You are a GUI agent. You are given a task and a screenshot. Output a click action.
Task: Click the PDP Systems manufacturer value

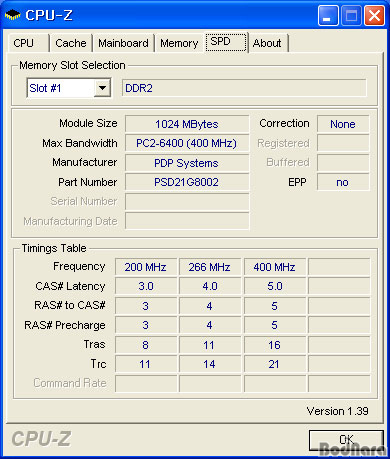tap(187, 163)
